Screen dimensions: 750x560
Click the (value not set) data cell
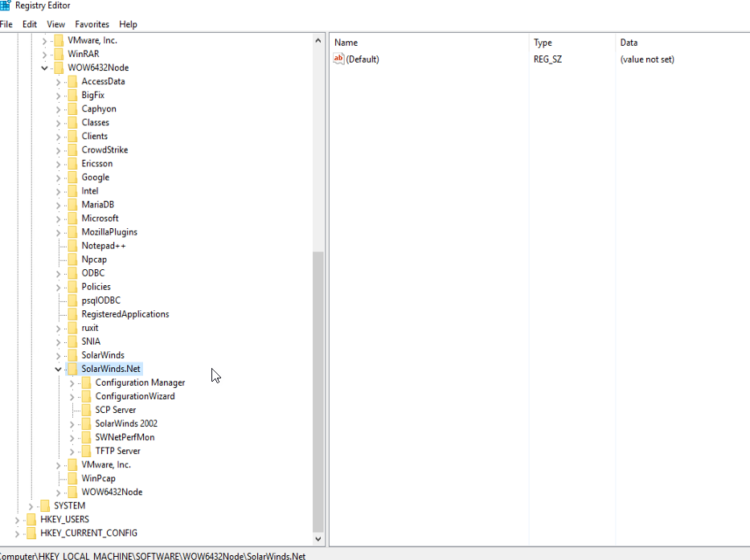click(x=647, y=59)
